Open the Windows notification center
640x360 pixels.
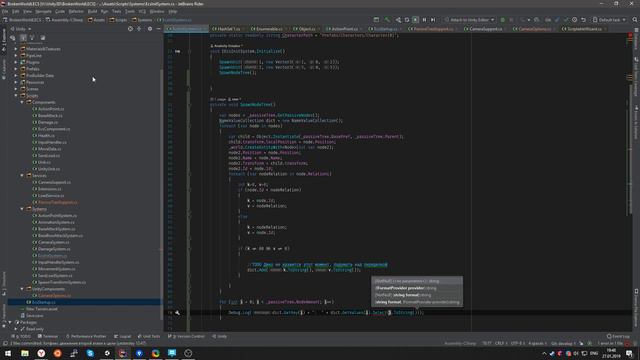click(629, 353)
